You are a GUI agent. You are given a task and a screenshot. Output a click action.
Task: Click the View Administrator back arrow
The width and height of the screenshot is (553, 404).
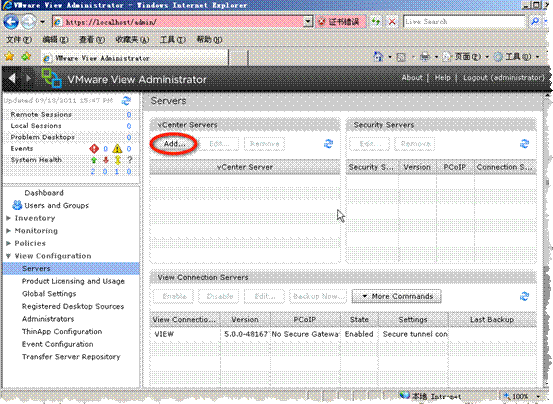coord(12,78)
